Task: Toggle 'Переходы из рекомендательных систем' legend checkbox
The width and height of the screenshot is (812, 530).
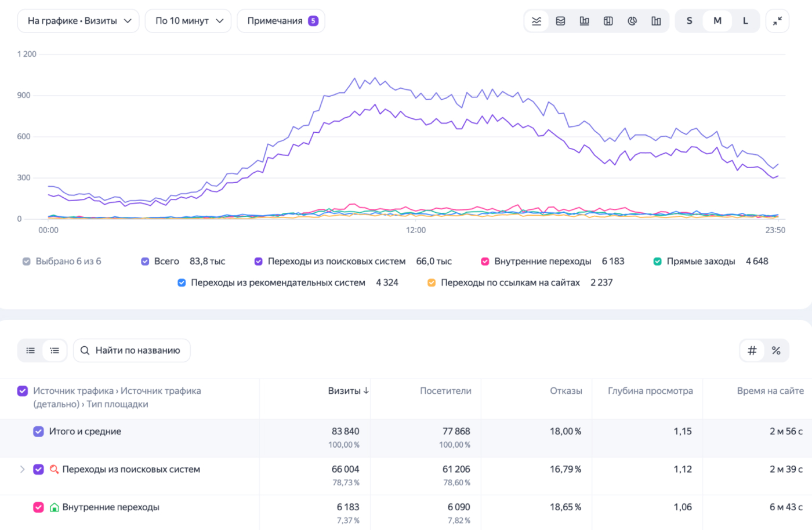Action: click(182, 283)
